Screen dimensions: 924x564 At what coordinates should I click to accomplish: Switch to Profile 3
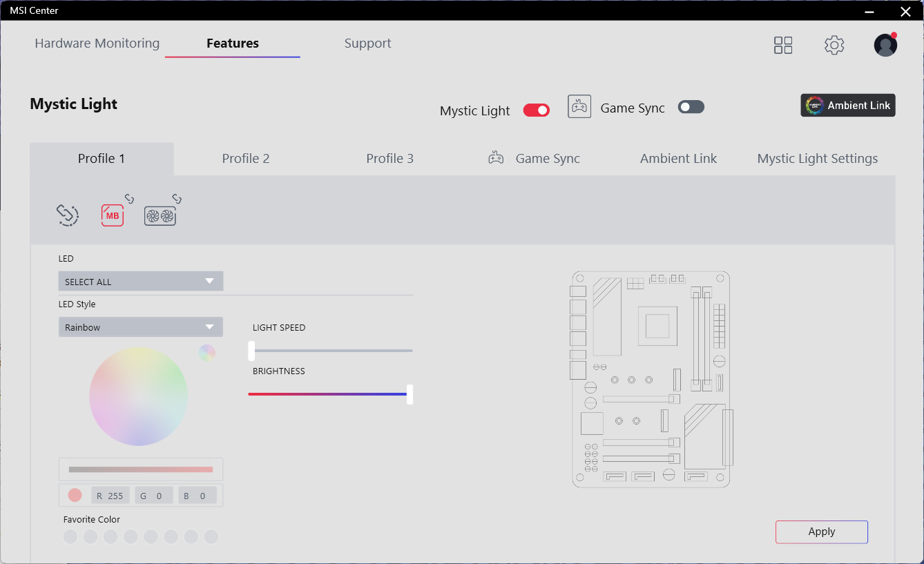point(390,159)
